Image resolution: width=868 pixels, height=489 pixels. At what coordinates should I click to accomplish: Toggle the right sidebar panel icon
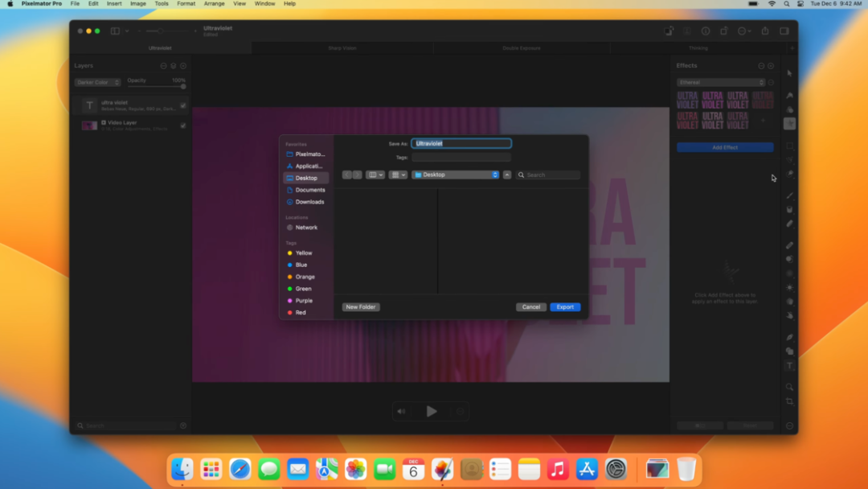click(x=784, y=31)
